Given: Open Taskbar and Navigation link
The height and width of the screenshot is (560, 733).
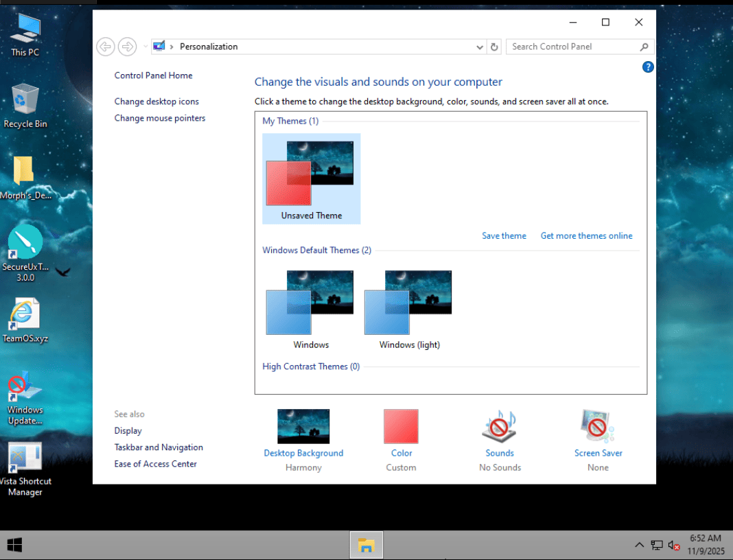Looking at the screenshot, I should click(159, 447).
